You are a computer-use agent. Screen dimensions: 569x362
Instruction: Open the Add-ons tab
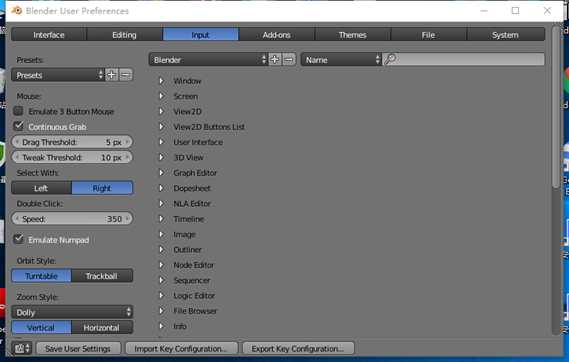click(x=277, y=35)
